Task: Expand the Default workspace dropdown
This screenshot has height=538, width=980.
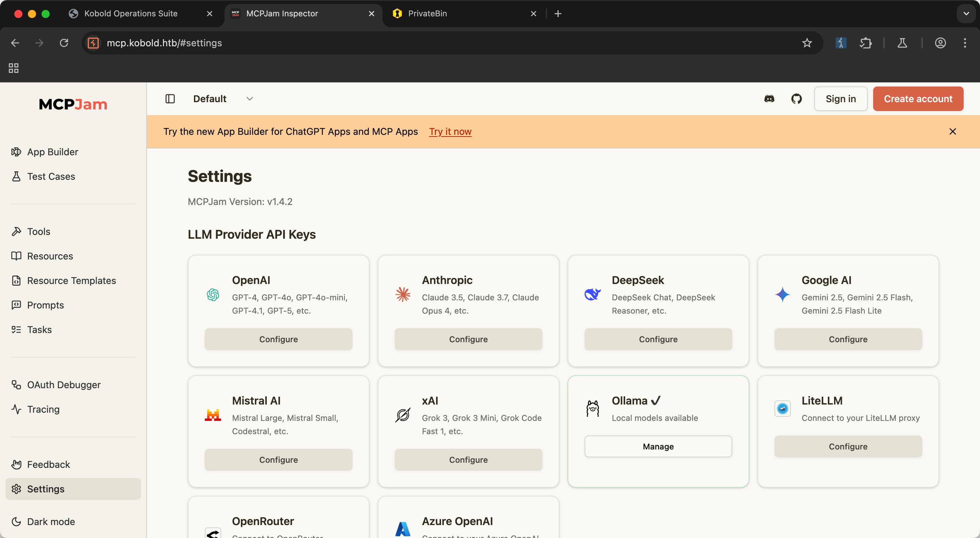Action: pyautogui.click(x=223, y=99)
